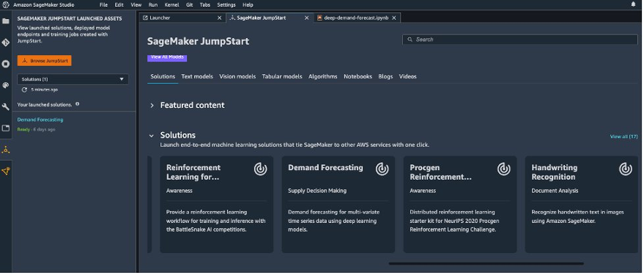Open the file browser sidebar icon
The width and height of the screenshot is (644, 275).
[6, 21]
